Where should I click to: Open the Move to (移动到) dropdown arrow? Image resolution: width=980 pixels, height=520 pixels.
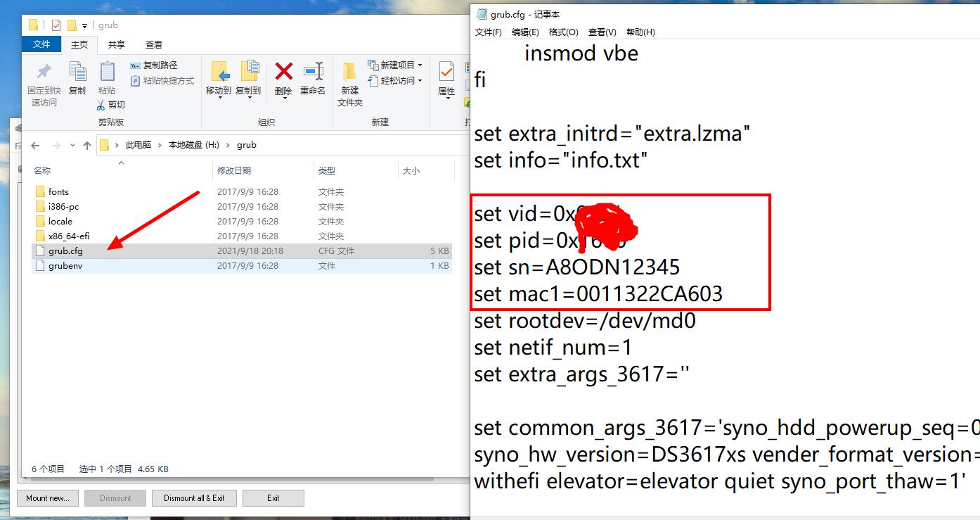click(219, 98)
